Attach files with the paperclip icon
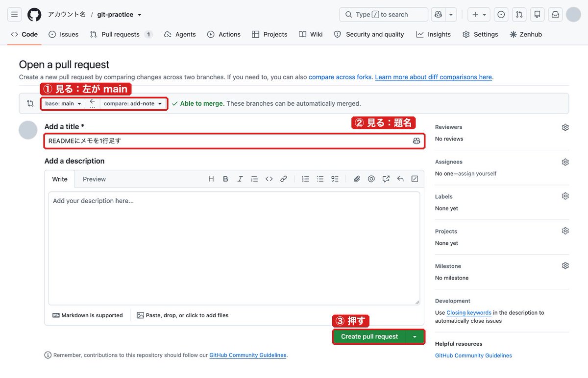Image resolution: width=588 pixels, height=378 pixels. 357,179
